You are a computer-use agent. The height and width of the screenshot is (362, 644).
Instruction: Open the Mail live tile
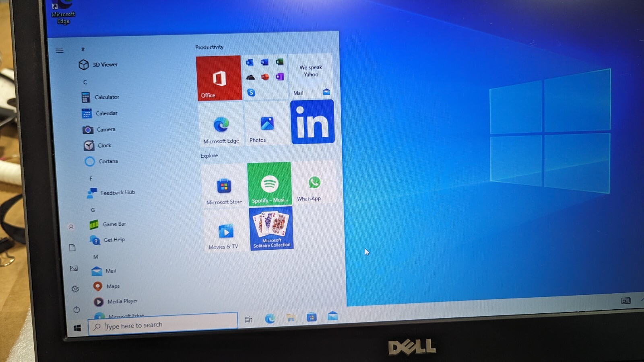click(x=311, y=76)
